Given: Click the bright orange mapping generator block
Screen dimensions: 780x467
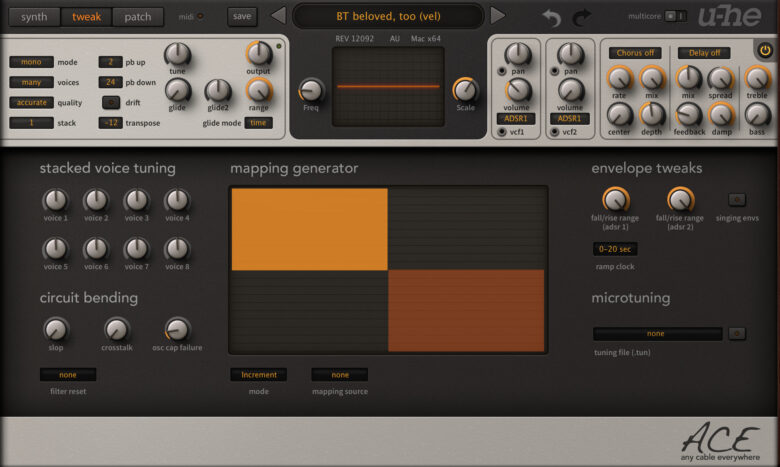Looking at the screenshot, I should [x=309, y=229].
